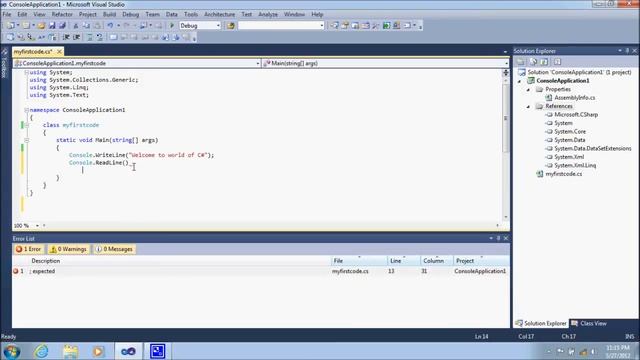Collapse the Properties folder node
Viewport: 640px width, 360px height.
point(529,89)
